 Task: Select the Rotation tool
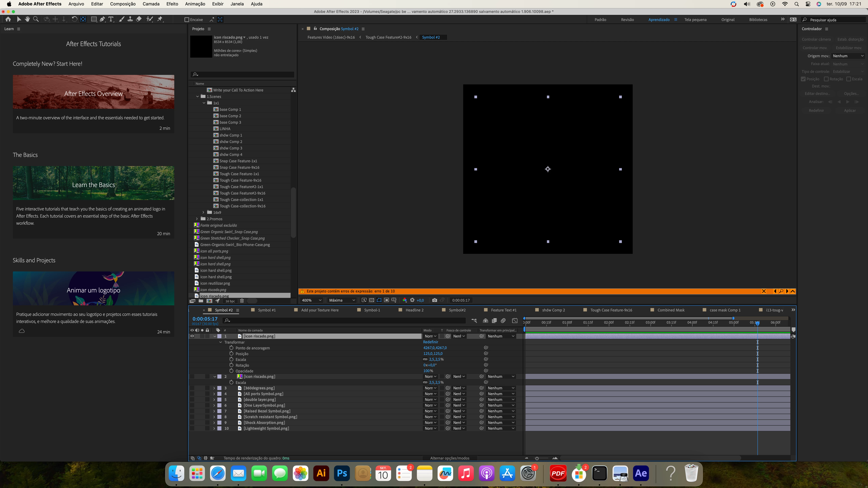74,19
